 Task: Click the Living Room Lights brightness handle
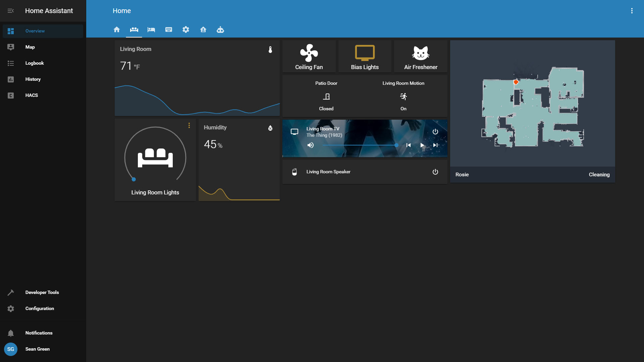133,179
